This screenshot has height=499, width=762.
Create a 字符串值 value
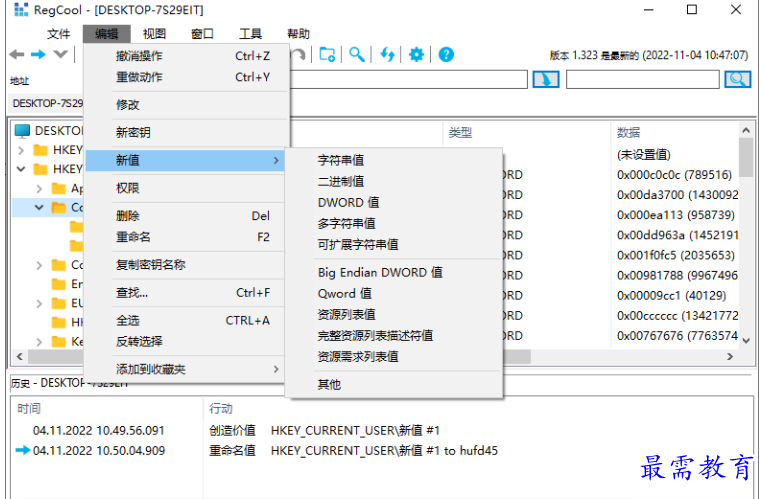[x=394, y=160]
